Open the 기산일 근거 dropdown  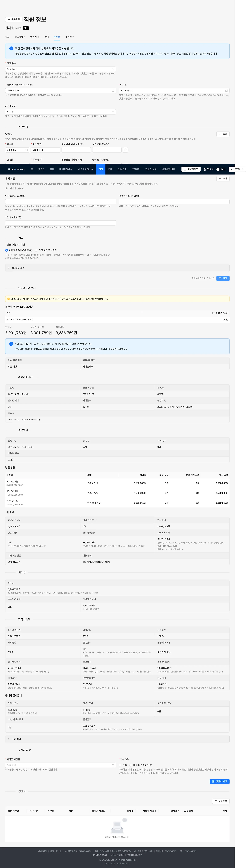coord(61,112)
